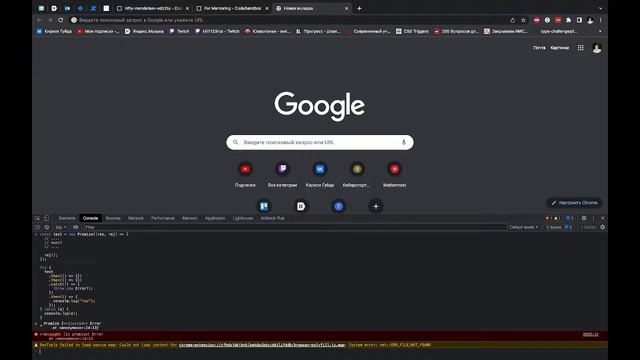The width and height of the screenshot is (640, 360).
Task: Open the issues counter badge in the DevTools toolbar
Action: coord(569,218)
